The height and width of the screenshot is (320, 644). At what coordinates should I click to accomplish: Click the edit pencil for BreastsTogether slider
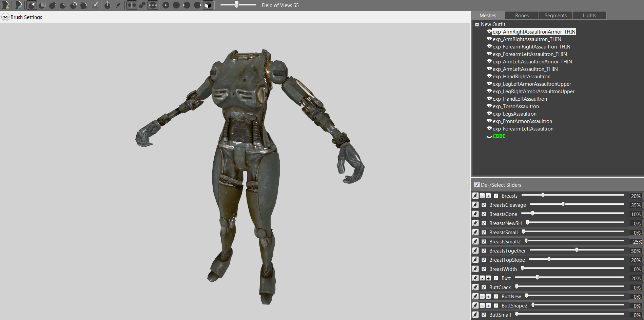[475, 251]
